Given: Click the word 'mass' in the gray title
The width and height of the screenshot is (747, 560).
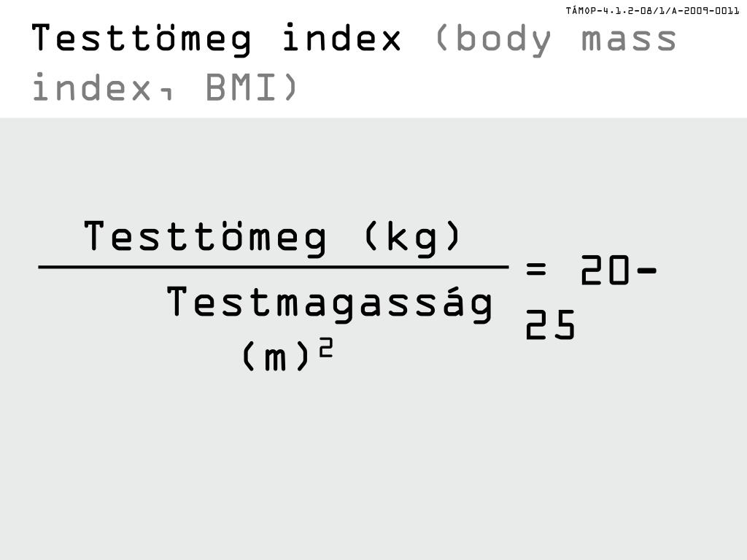Looking at the screenshot, I should (x=629, y=39).
